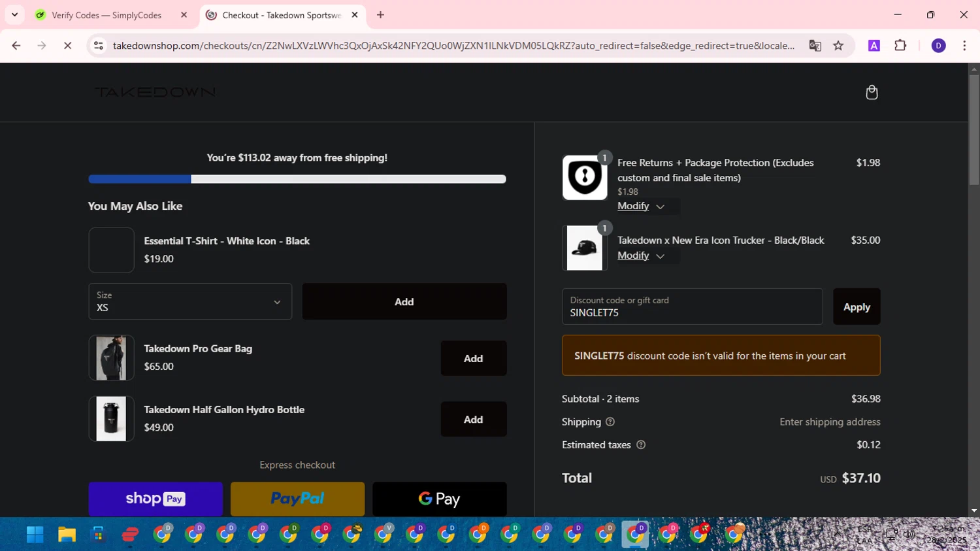Screen dimensions: 980x551
Task: Open Chrome three-dot menu
Action: pyautogui.click(x=964, y=46)
